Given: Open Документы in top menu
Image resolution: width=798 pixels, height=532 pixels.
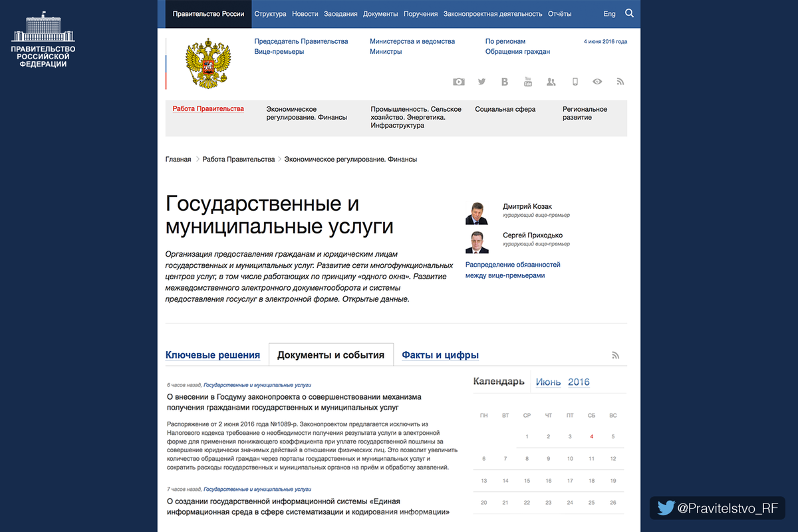Looking at the screenshot, I should [x=380, y=14].
